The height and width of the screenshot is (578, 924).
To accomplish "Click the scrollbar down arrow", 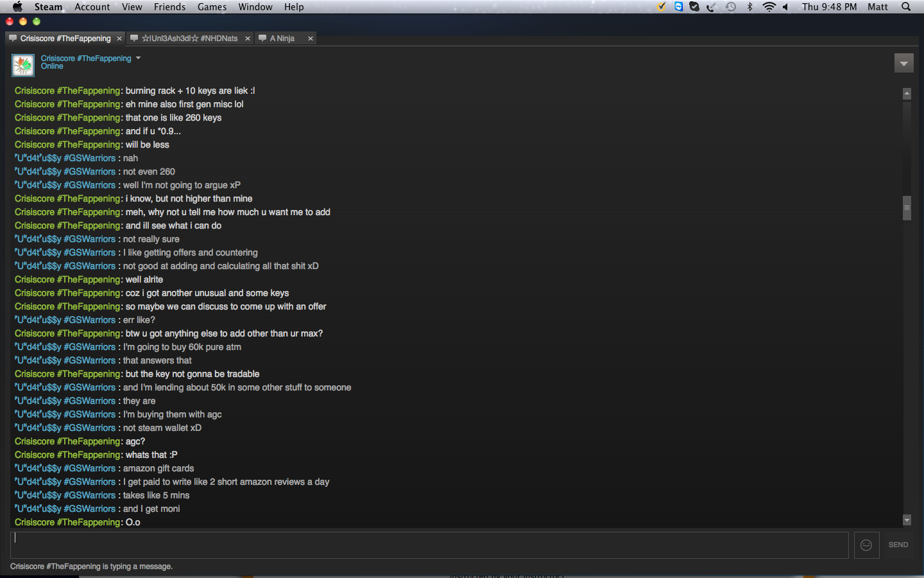I will (907, 520).
